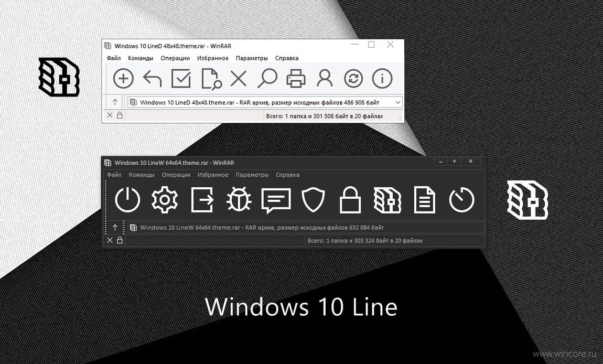Open Операции menu in the dark WinRAR window
The image size is (603, 364).
[x=176, y=175]
